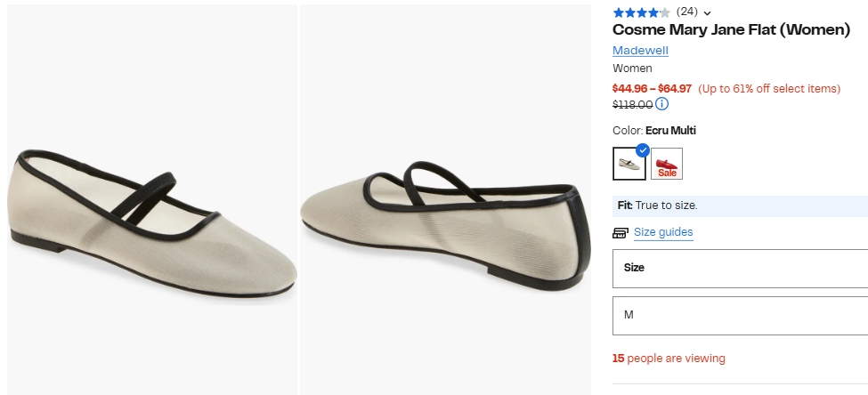Open the side-view shoe image
868x395 pixels.
click(x=150, y=199)
